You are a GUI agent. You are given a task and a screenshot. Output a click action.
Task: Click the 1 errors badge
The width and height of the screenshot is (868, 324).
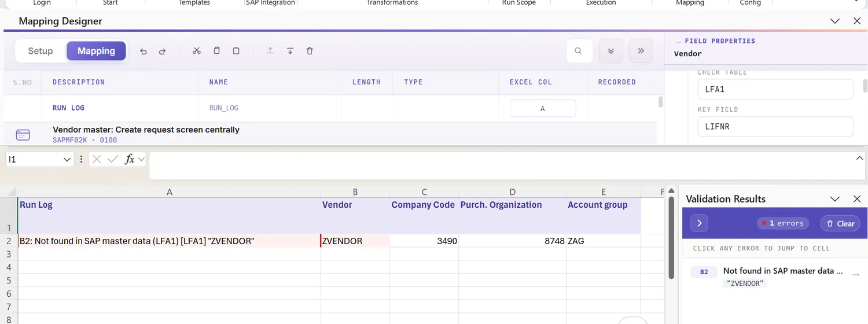click(783, 223)
